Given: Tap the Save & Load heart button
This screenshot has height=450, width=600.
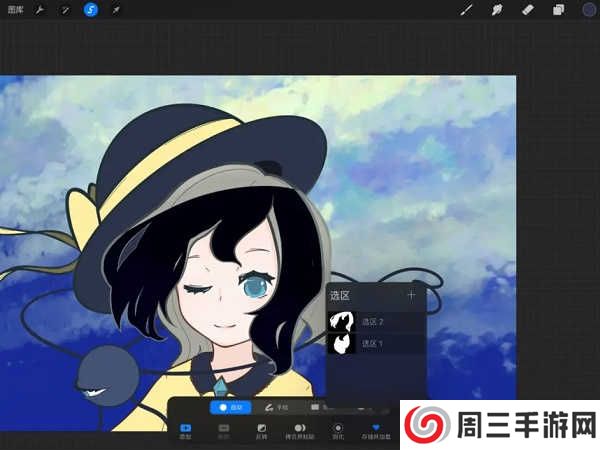Looking at the screenshot, I should 376,431.
